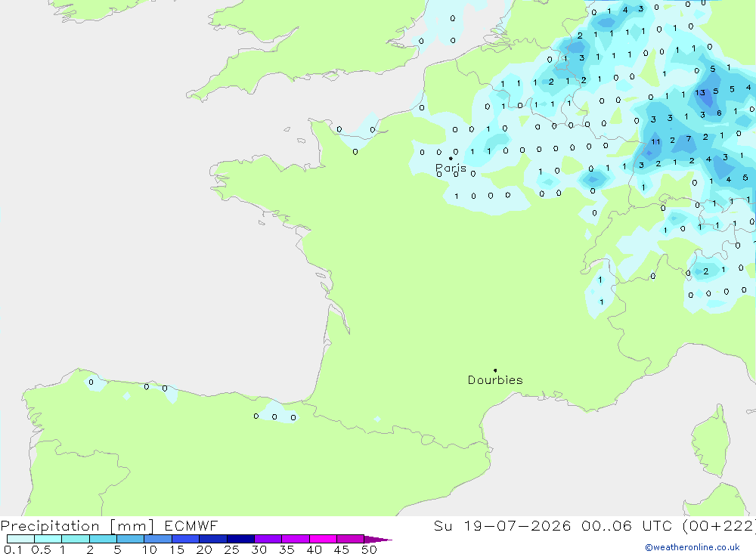Image resolution: width=756 pixels, height=554 pixels.
Task: Click the legend scale label '50'
Action: (370, 549)
